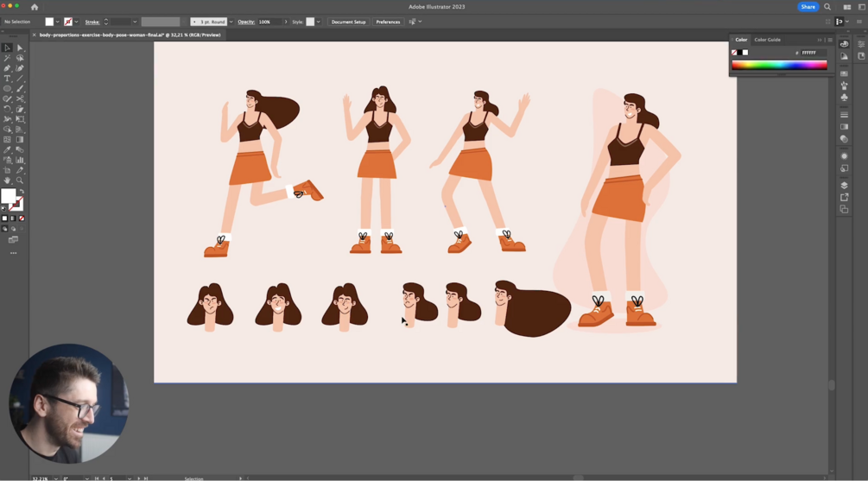Open the Stroke panel link
This screenshot has height=481, width=868.
point(92,22)
